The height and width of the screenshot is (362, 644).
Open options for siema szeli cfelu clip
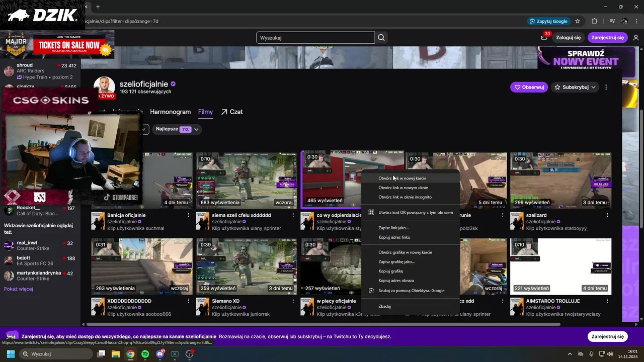pos(293,215)
